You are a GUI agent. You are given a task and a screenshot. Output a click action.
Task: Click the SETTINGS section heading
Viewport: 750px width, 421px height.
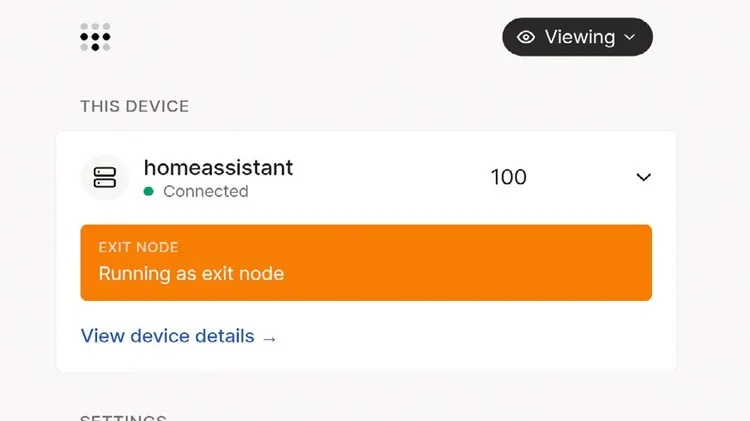[123, 418]
